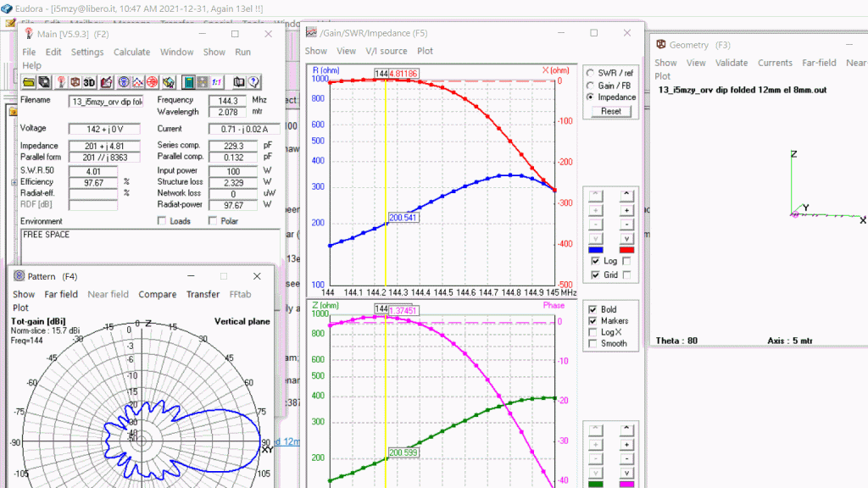The image size is (868, 488).
Task: Open the geometry edit pencil icon
Action: pos(106,82)
